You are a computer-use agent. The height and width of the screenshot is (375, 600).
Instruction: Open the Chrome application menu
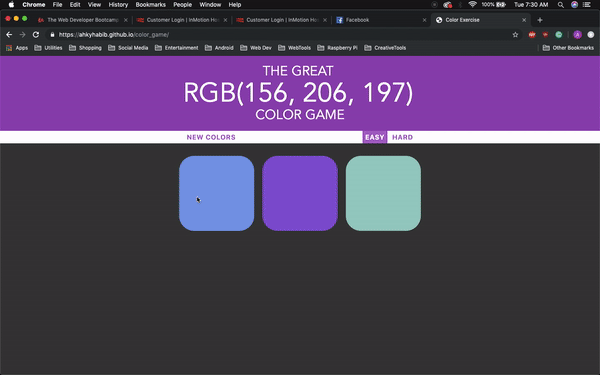[34, 5]
